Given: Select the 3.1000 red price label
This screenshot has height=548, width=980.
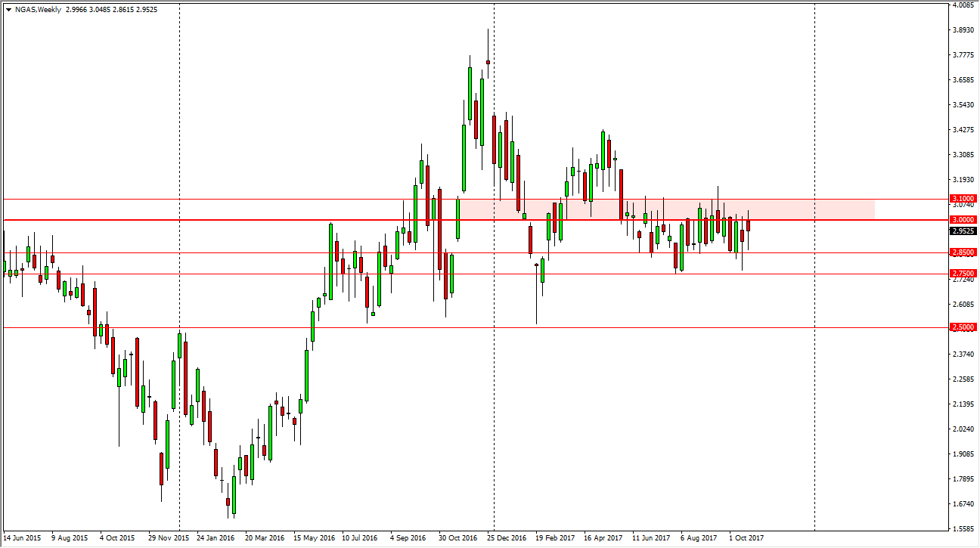Looking at the screenshot, I should tap(964, 199).
